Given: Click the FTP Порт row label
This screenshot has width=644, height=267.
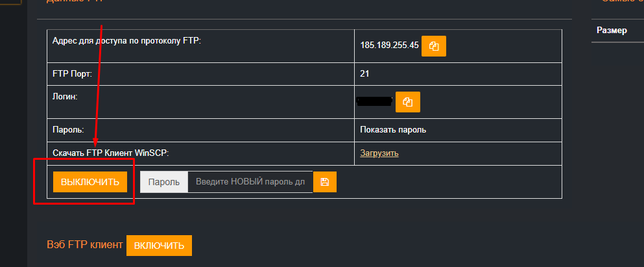Looking at the screenshot, I should click(x=72, y=74).
